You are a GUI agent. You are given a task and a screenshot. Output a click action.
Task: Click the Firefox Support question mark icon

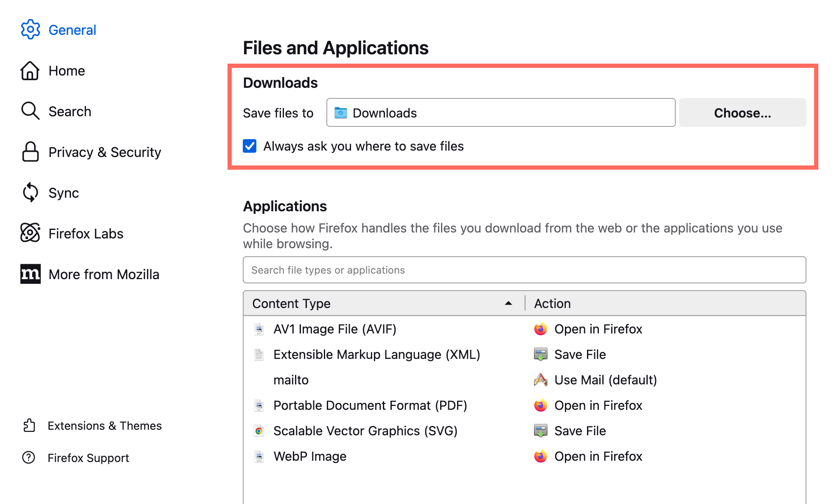click(29, 458)
